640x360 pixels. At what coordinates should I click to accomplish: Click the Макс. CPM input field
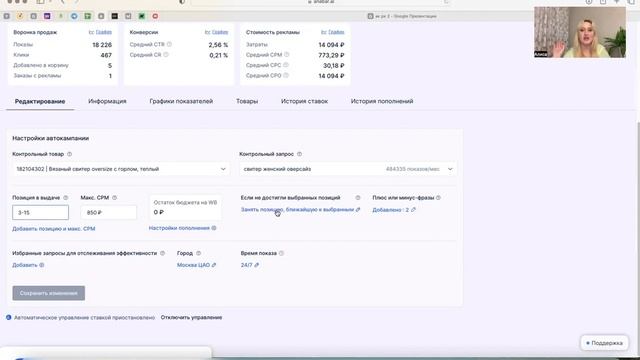[109, 213]
